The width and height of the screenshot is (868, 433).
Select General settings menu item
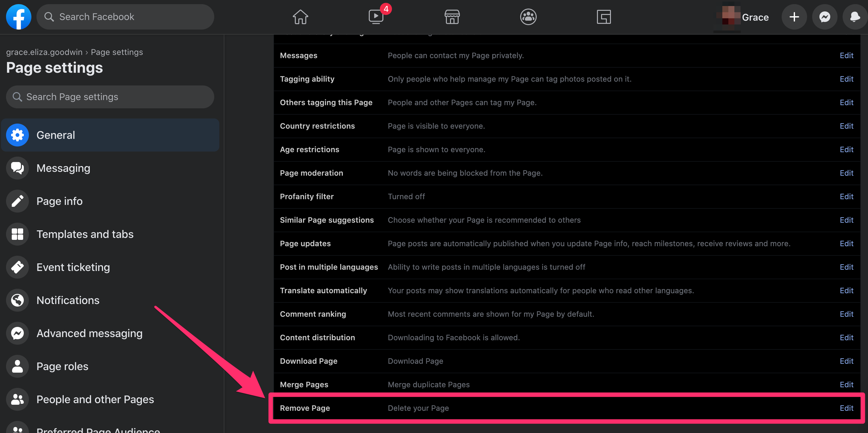click(109, 134)
